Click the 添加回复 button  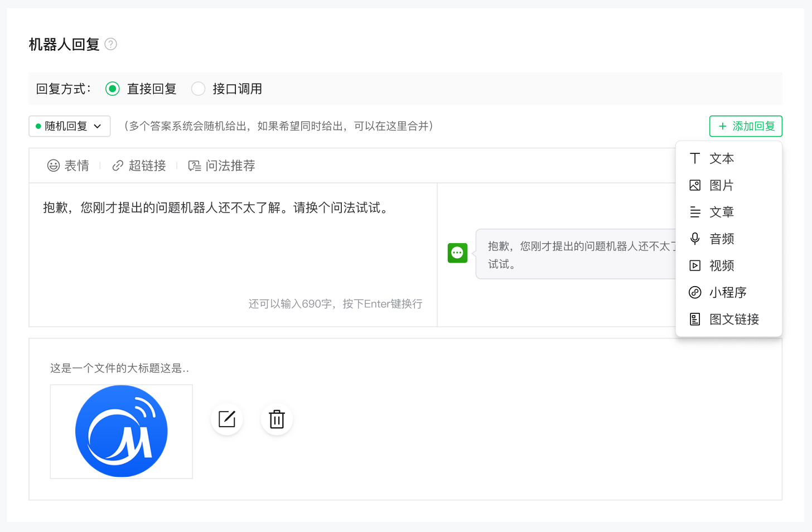click(746, 126)
